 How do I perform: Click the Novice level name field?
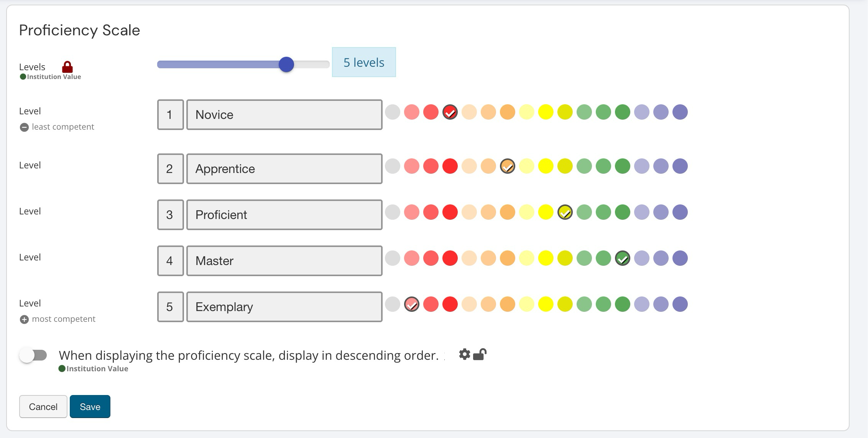click(284, 115)
